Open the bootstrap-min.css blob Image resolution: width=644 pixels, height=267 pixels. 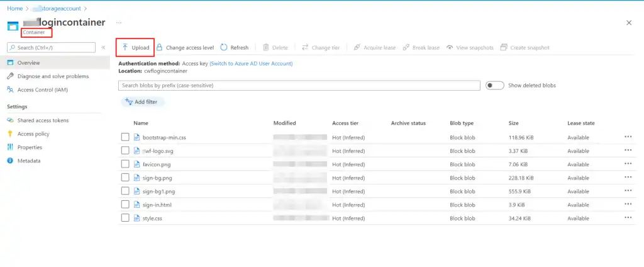coord(164,137)
